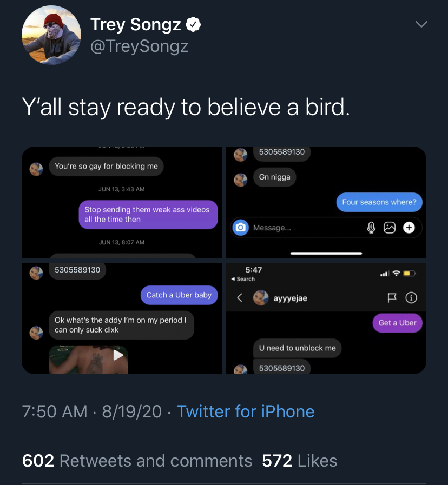View the 572 Likes list
448x485 pixels.
point(299,461)
